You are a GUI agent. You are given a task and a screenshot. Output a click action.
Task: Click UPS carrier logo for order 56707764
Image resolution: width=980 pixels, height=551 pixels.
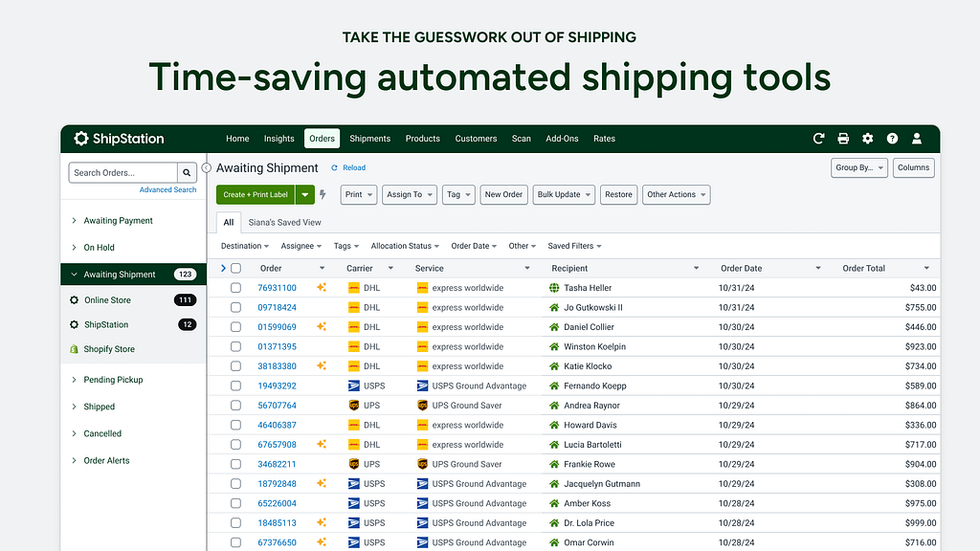354,406
